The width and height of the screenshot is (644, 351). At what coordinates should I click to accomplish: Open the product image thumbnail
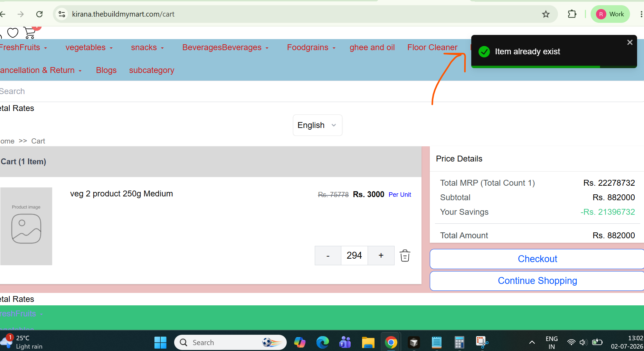tap(26, 226)
